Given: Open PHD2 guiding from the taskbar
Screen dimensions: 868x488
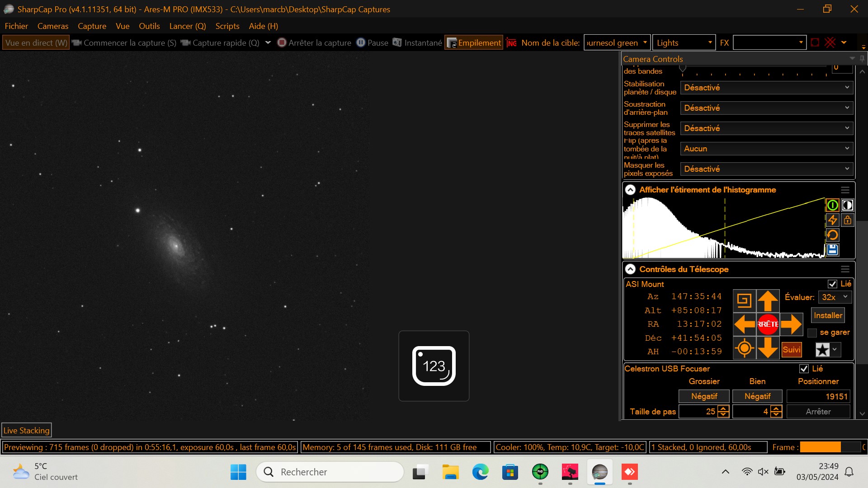Looking at the screenshot, I should (x=540, y=472).
